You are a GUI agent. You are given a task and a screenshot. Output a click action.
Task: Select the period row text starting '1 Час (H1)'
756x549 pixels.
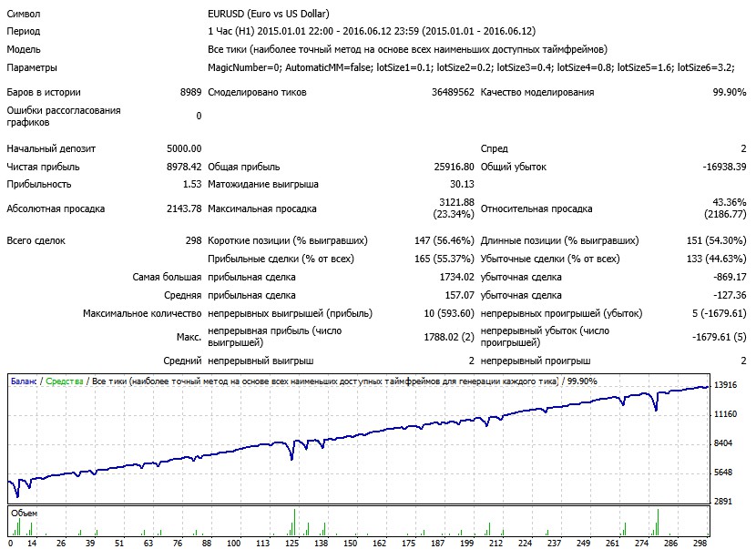click(372, 31)
